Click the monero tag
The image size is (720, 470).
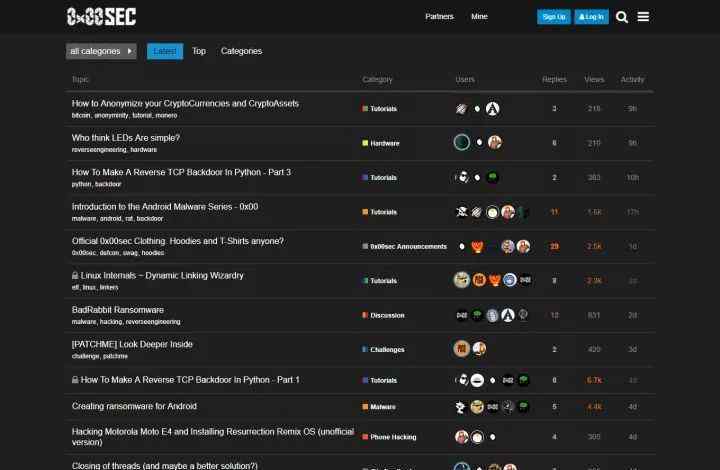166,116
